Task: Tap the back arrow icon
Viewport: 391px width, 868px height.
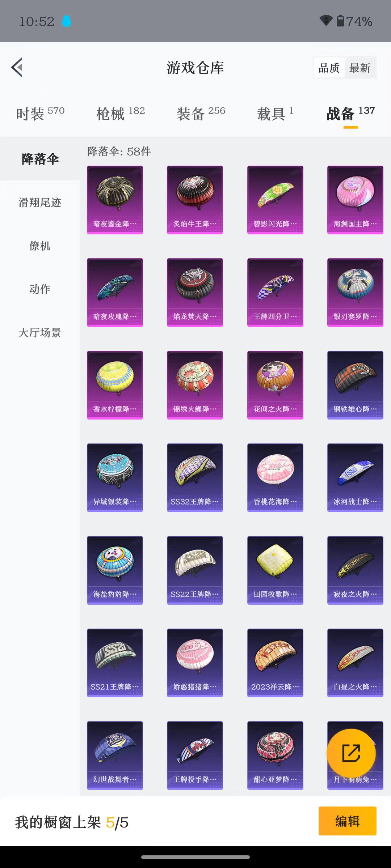Action: 17,67
